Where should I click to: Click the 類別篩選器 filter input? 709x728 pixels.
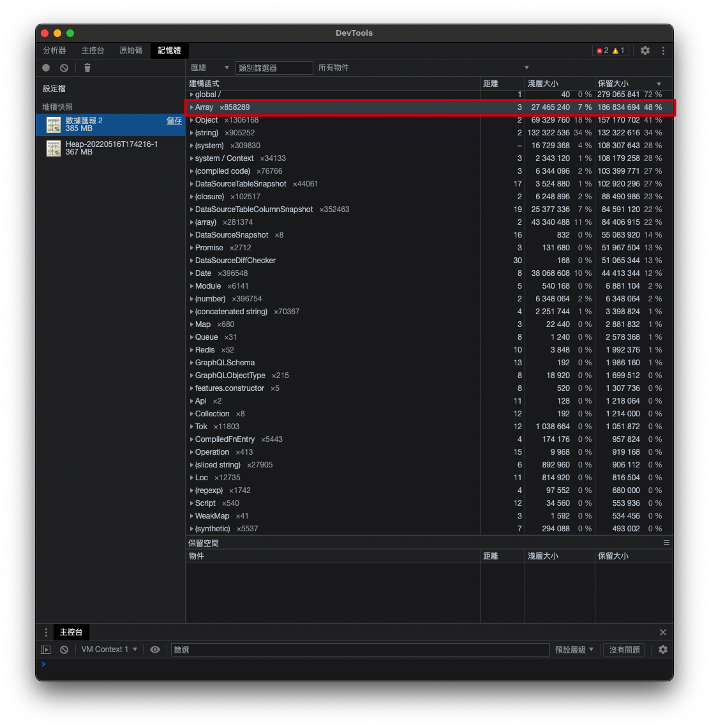click(x=274, y=68)
